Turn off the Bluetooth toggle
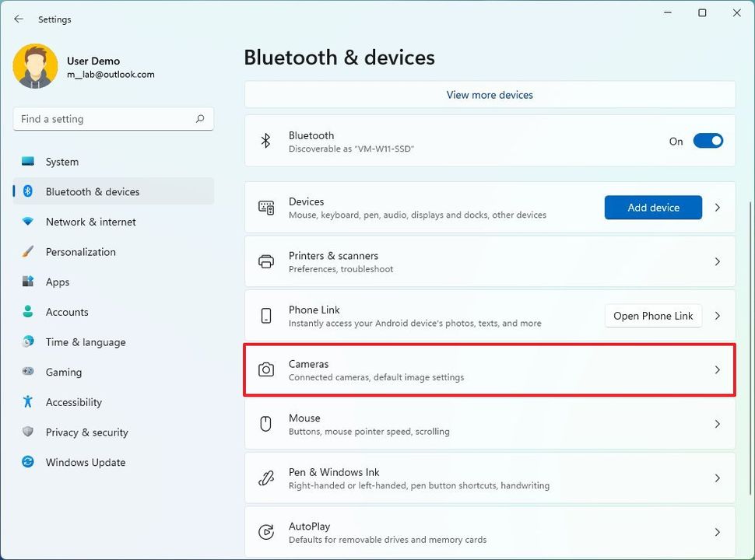 (x=708, y=141)
